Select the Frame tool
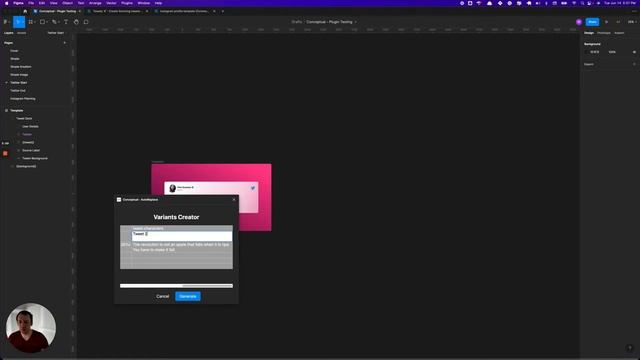Viewport: 640px width, 360px height. 30,22
